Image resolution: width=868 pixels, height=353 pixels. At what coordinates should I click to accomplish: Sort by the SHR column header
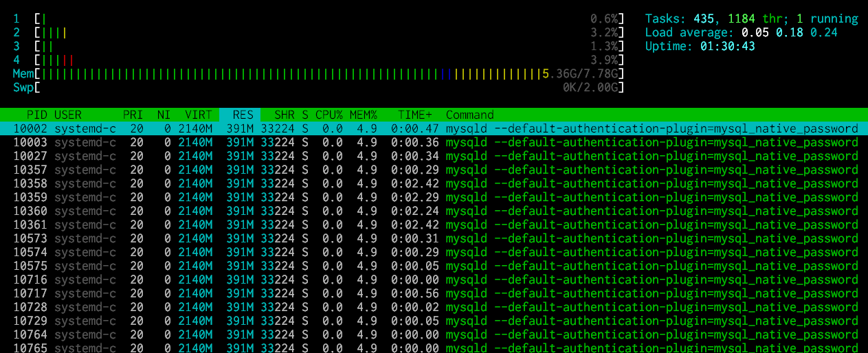point(284,115)
